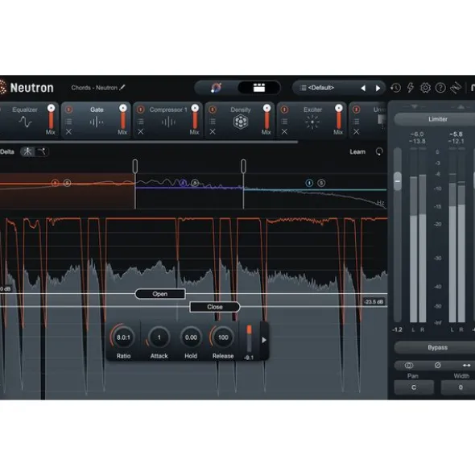Click the Exciter starburst icon

click(x=312, y=122)
